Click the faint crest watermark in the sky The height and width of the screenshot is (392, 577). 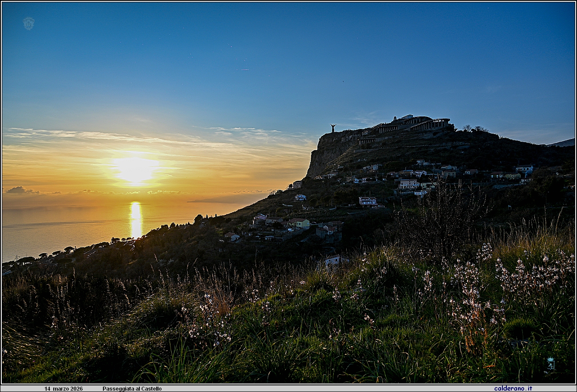(x=29, y=24)
